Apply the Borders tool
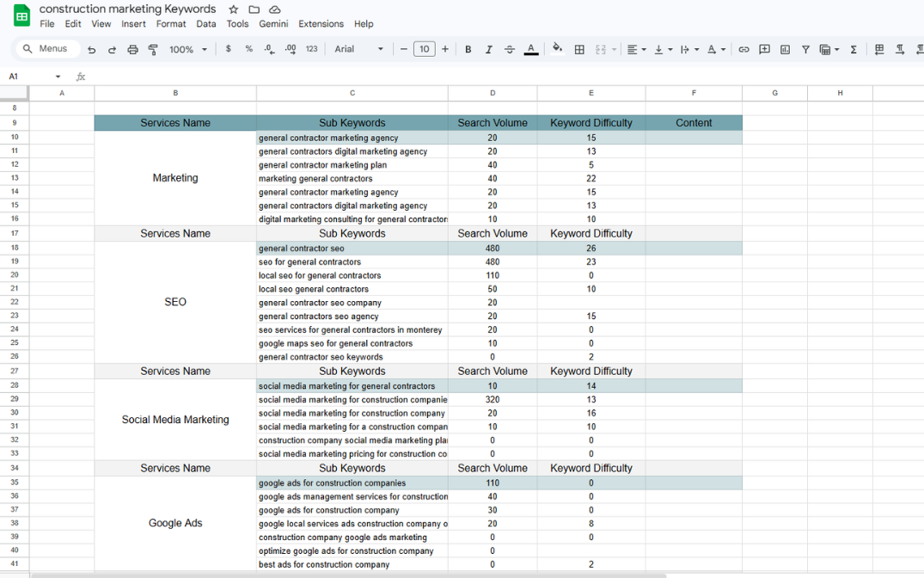 (579, 50)
